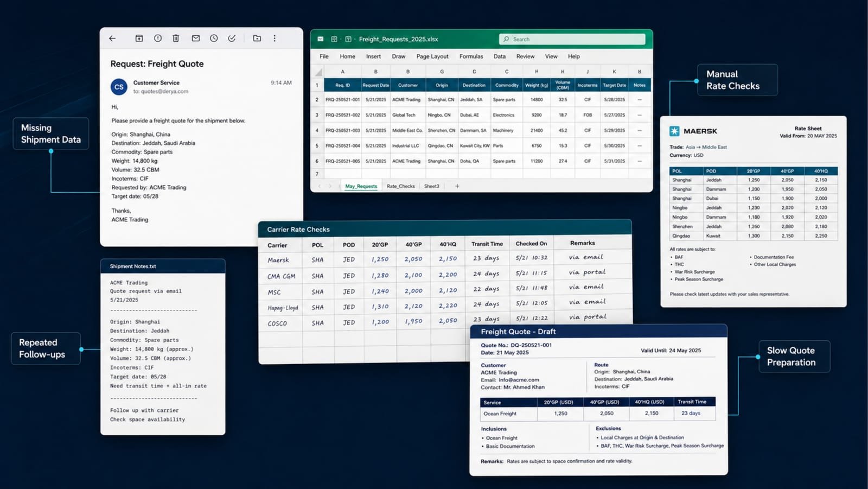This screenshot has height=489, width=868.
Task: Click the save icon in Excel title bar
Action: [x=334, y=39]
